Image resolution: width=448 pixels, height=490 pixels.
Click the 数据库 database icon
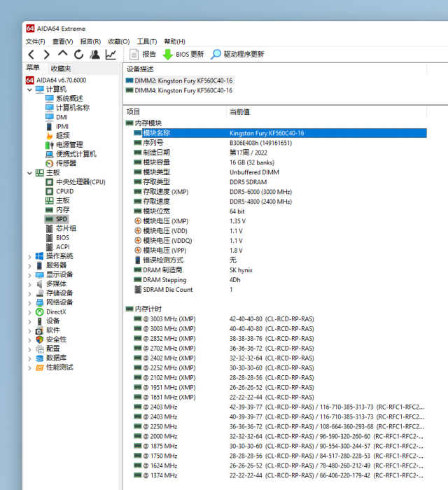39,358
